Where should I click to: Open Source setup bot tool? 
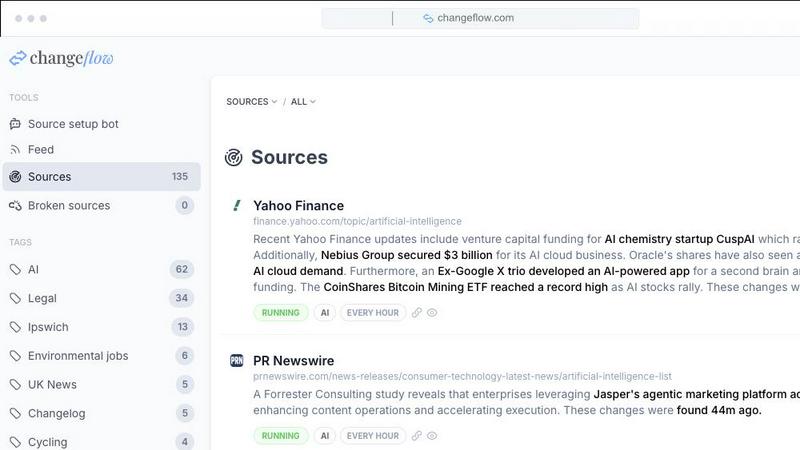(73, 124)
